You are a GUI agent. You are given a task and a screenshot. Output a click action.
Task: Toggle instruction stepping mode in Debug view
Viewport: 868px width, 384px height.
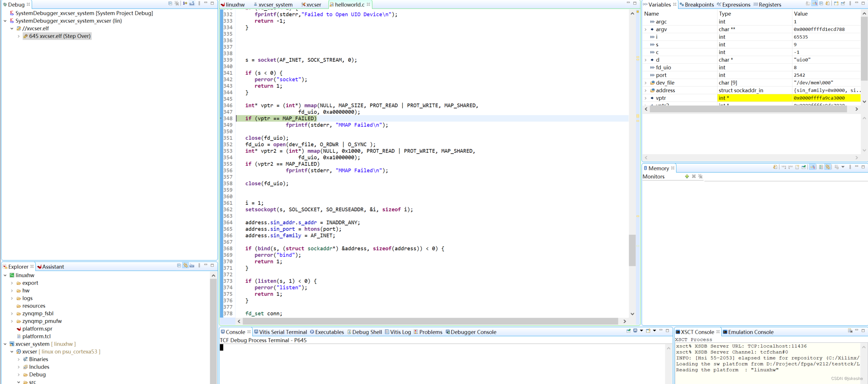click(x=185, y=3)
